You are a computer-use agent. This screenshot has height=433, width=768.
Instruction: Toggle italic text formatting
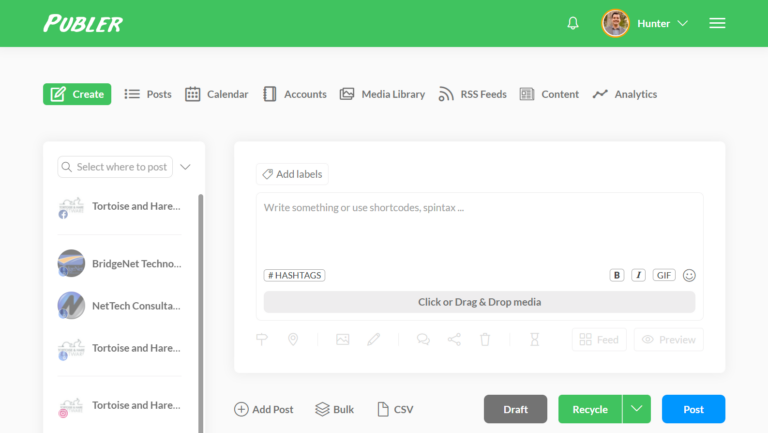[638, 275]
